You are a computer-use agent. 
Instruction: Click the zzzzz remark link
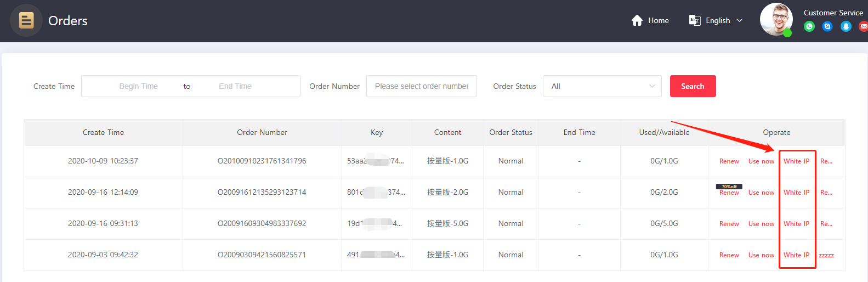click(826, 255)
